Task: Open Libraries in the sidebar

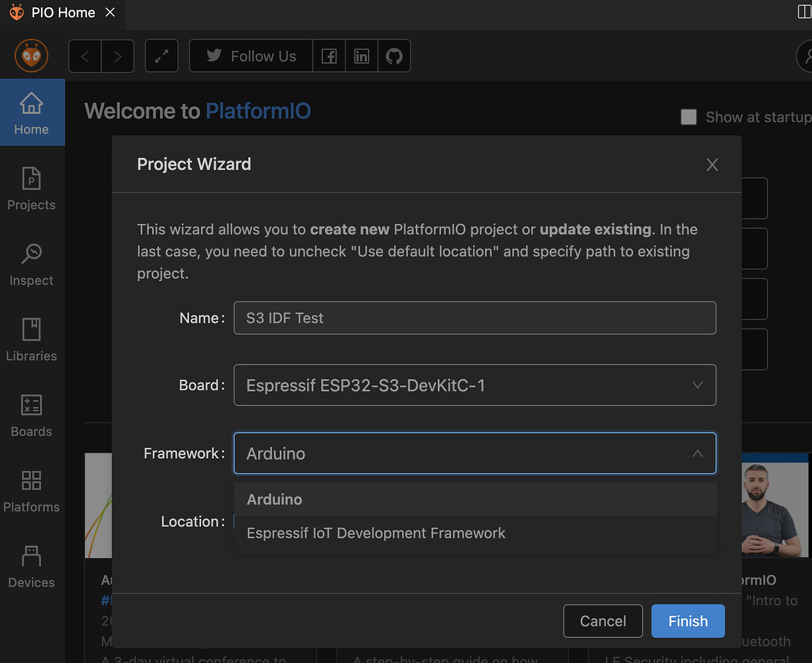Action: pos(32,340)
